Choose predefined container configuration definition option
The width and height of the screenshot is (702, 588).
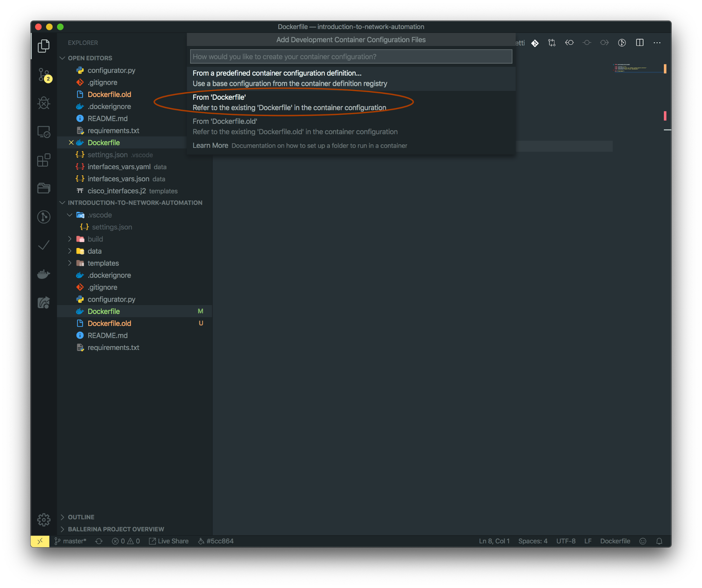point(351,78)
